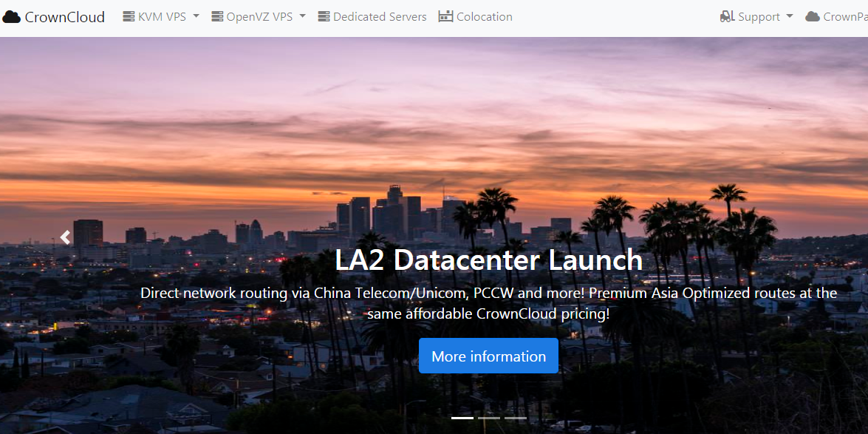Expand the OpenVZ VPS dropdown arrow
The image size is (868, 434).
302,16
